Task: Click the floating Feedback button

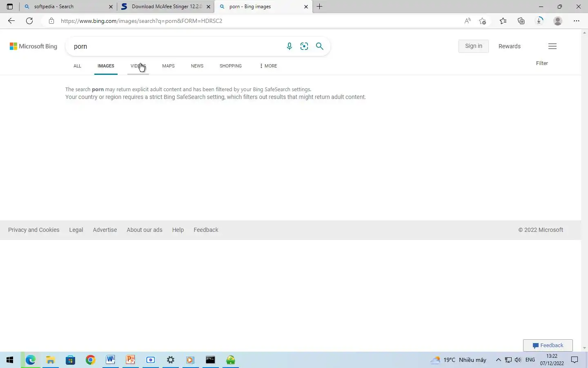Action: (x=548, y=346)
